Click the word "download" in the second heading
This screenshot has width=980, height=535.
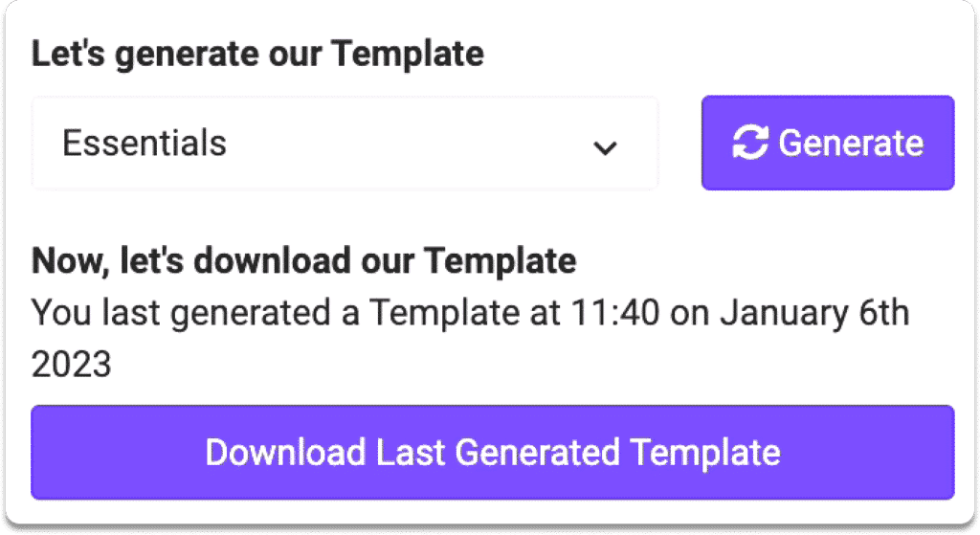(272, 260)
